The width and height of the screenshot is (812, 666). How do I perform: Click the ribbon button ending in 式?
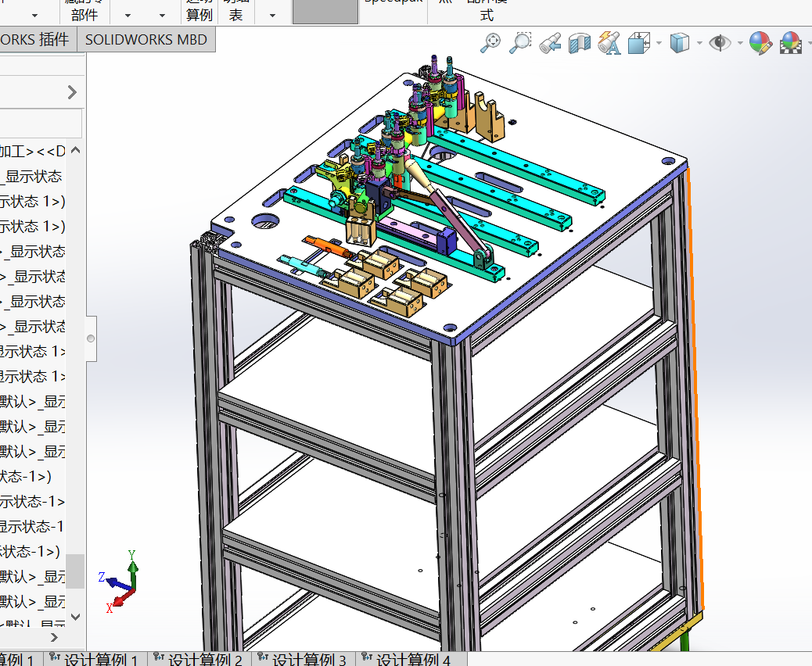(487, 12)
